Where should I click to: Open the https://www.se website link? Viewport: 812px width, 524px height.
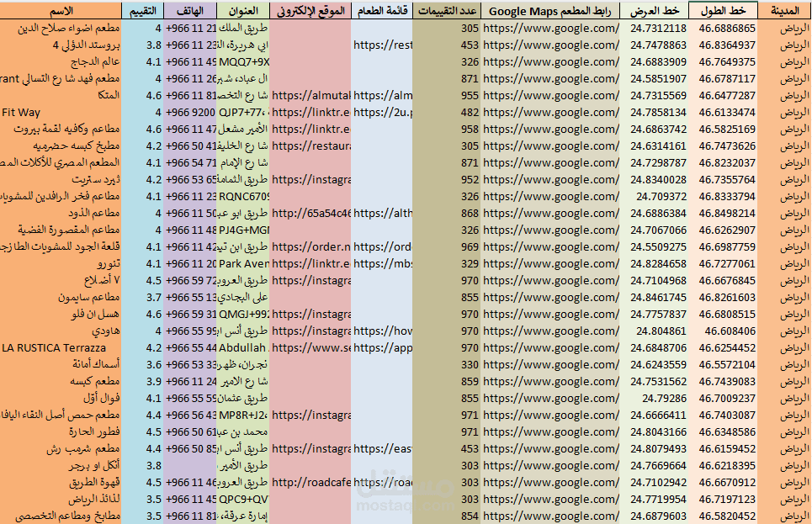[310, 348]
